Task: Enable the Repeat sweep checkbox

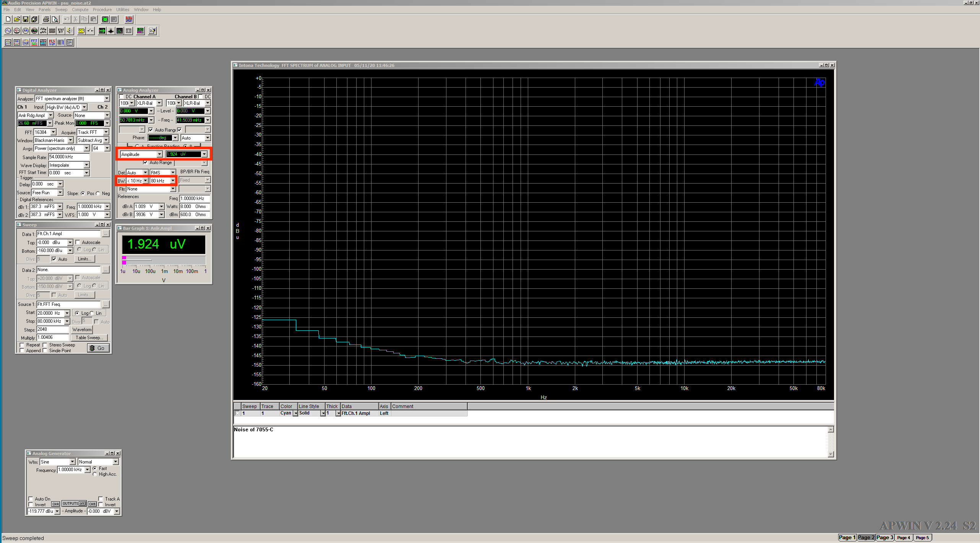Action: click(22, 345)
